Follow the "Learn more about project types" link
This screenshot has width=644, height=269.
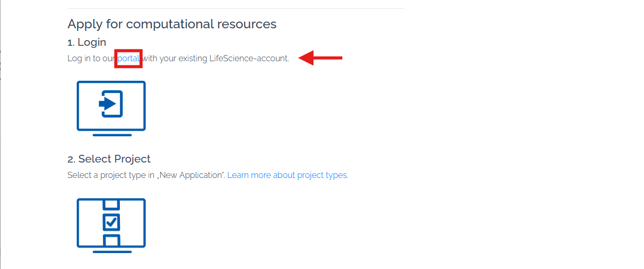(x=288, y=175)
